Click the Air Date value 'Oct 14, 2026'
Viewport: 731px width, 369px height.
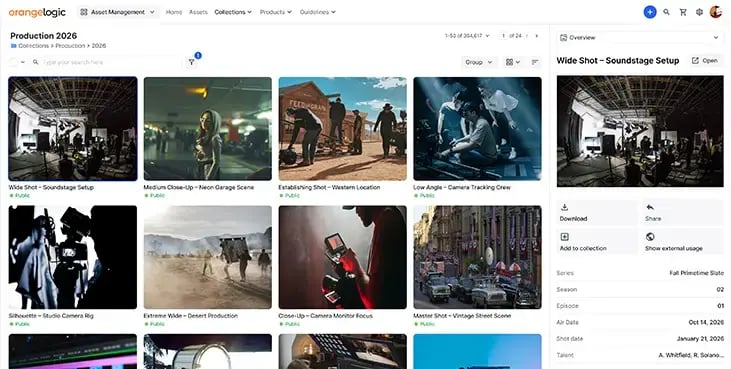point(706,322)
